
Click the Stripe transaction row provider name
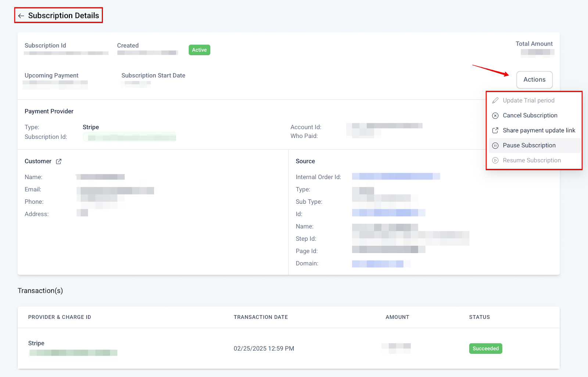pos(36,343)
